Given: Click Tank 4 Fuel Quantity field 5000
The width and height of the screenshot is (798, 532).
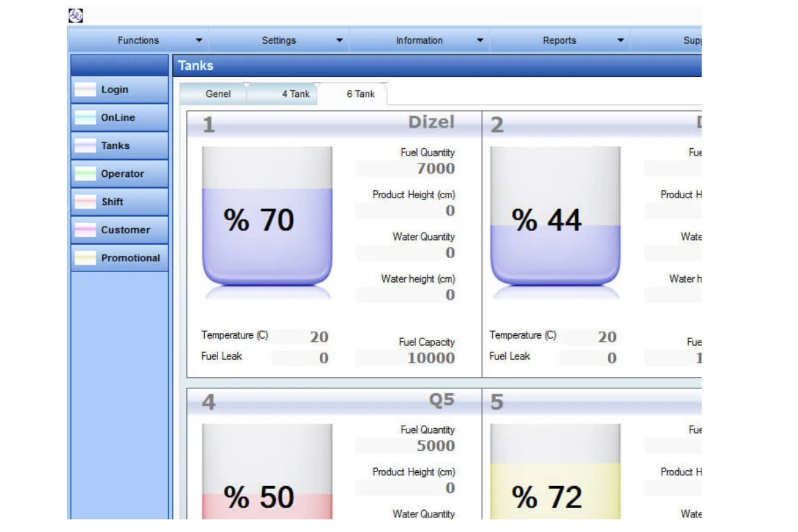Looking at the screenshot, I should pyautogui.click(x=406, y=446).
